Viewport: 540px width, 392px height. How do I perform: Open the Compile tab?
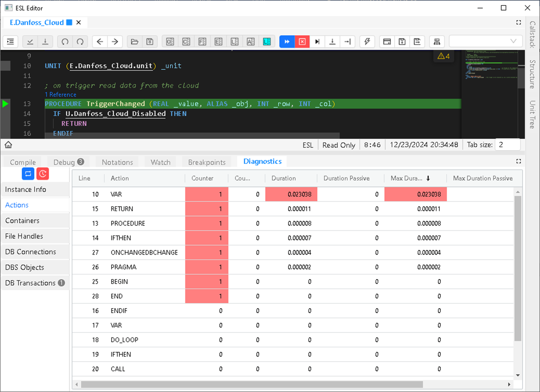[23, 162]
